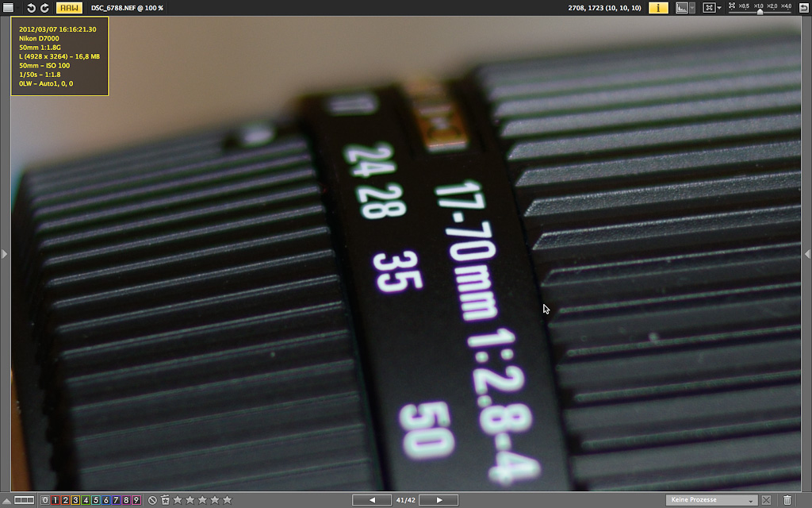Rotate image counterclockwise
This screenshot has width=812, height=508.
point(31,8)
